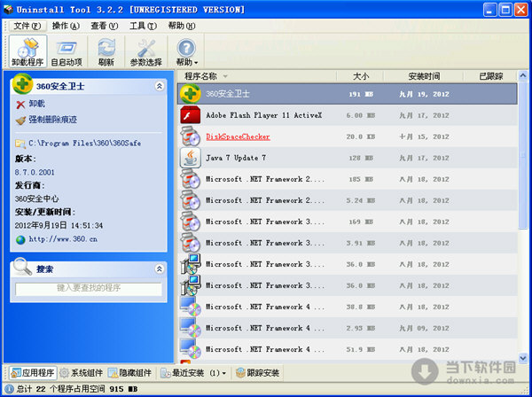Select the .NET Framework 3.91 MB entry icon
Image resolution: width=532 pixels, height=397 pixels.
click(191, 243)
